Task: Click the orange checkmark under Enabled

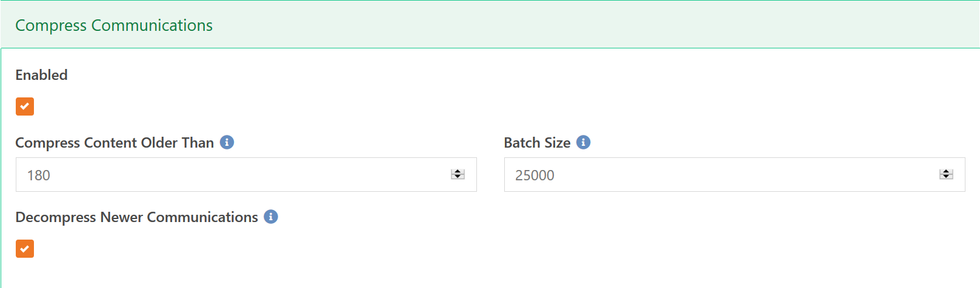Action: (25, 106)
